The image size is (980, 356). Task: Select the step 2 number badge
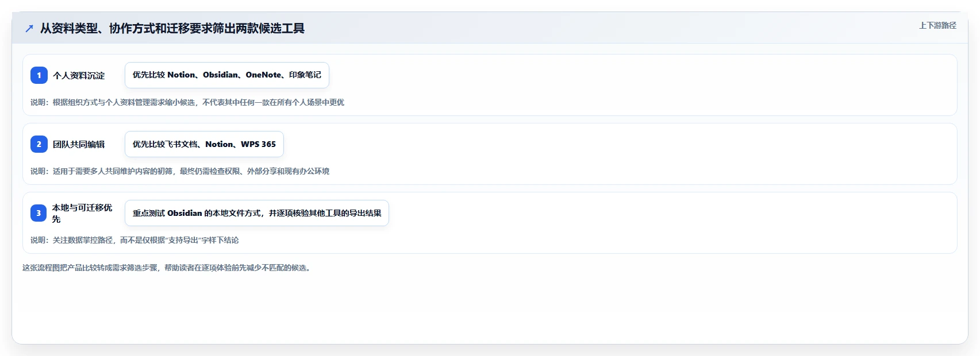tap(39, 144)
